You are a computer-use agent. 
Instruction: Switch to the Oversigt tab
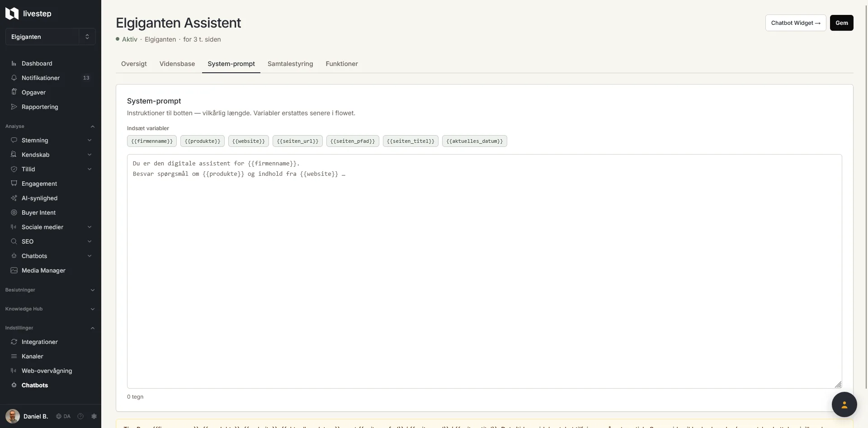[x=134, y=64]
